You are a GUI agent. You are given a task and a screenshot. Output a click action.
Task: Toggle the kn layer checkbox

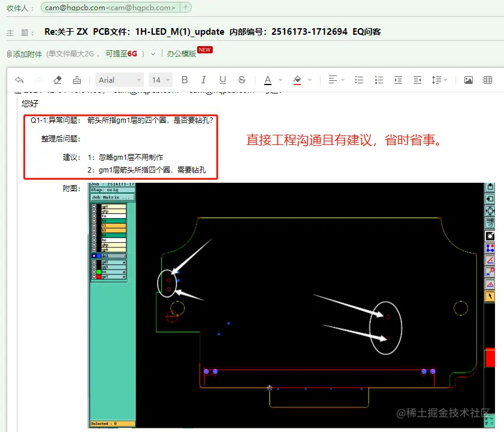94,272
